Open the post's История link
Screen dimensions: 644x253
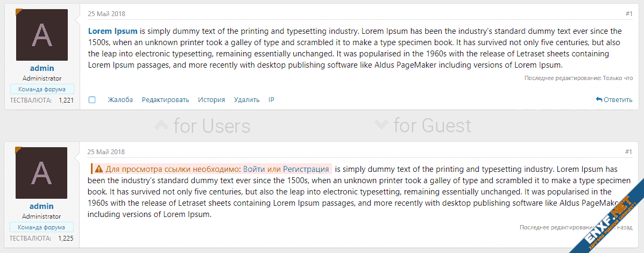[211, 100]
